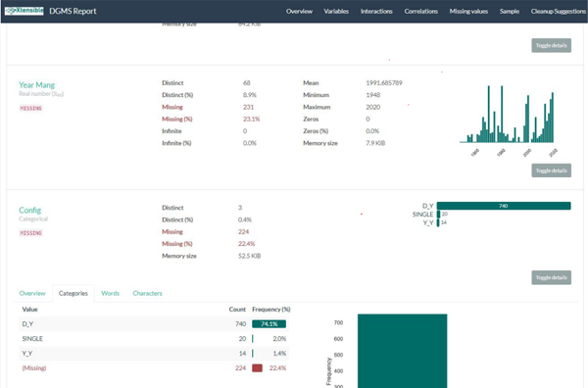This screenshot has width=588, height=388.
Task: Click the large frequency chart bar
Action: coord(403,351)
